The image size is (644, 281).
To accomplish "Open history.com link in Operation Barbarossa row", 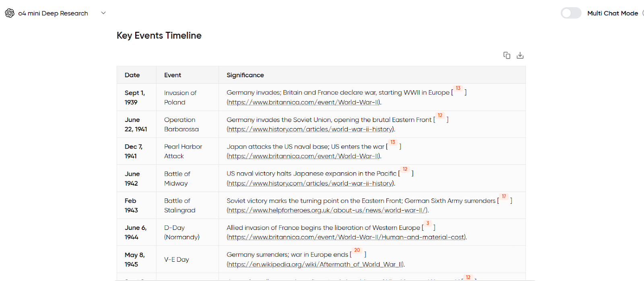I will click(x=310, y=129).
